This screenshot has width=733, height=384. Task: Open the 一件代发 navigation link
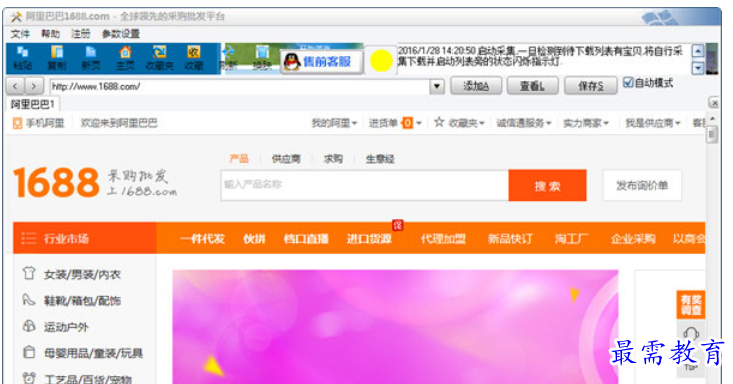click(202, 239)
